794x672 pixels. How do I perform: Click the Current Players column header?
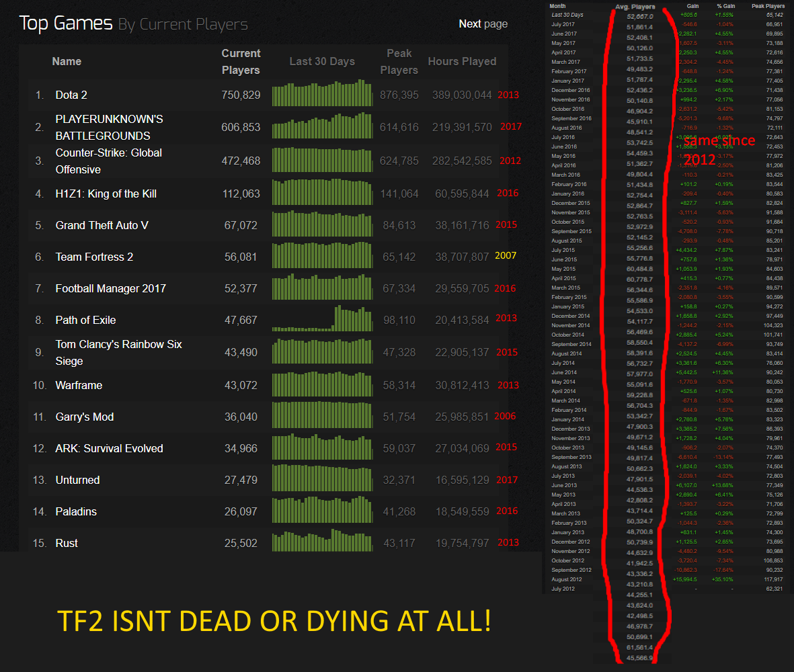[241, 62]
